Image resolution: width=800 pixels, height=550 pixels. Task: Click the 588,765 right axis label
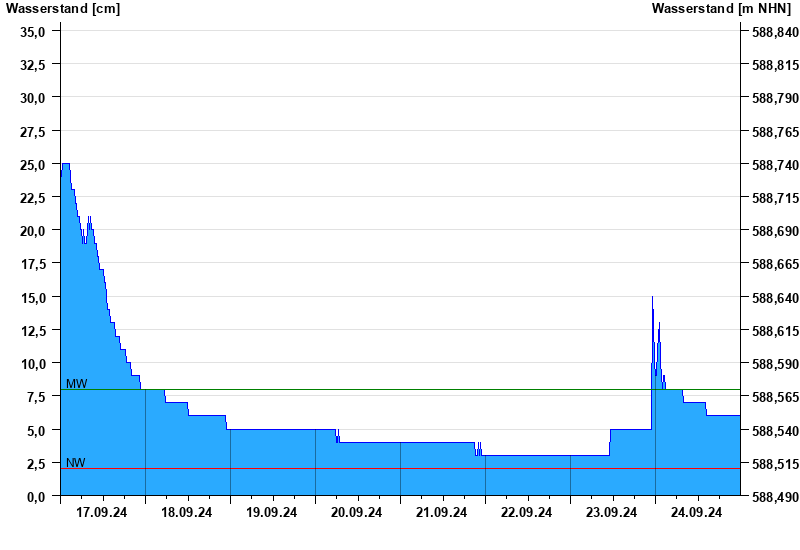pos(776,132)
